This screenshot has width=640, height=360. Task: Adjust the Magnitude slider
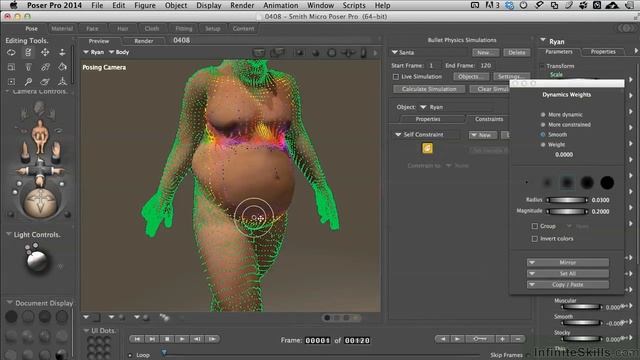click(567, 211)
